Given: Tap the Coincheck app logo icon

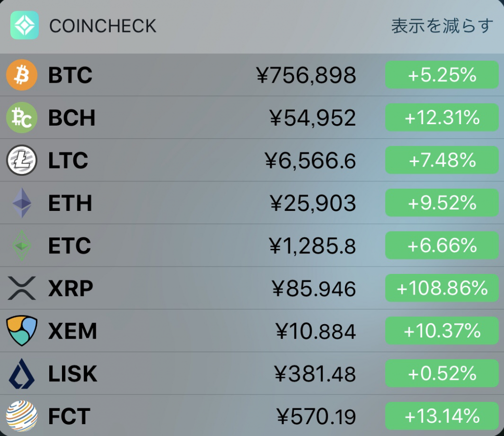Looking at the screenshot, I should (25, 25).
